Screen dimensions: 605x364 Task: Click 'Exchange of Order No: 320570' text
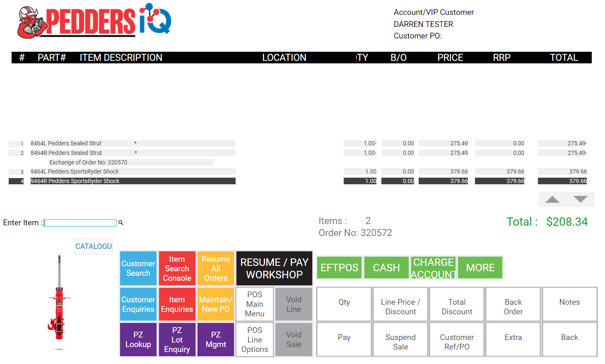pos(88,162)
